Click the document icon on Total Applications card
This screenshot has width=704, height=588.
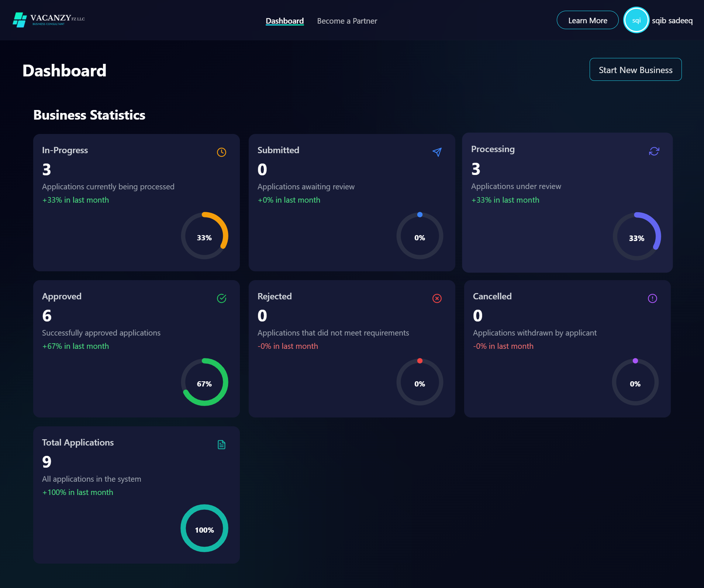pos(221,444)
